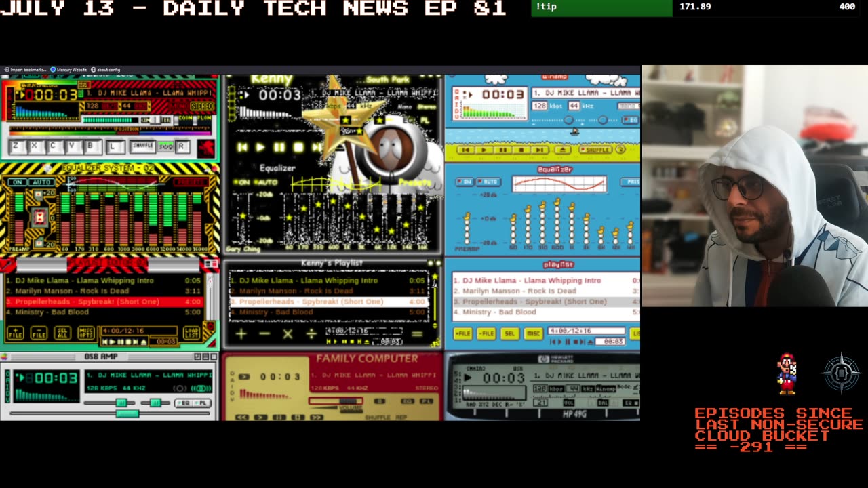Screen dimensions: 868x488
Task: Click pause in blue duck skin
Action: tap(502, 150)
